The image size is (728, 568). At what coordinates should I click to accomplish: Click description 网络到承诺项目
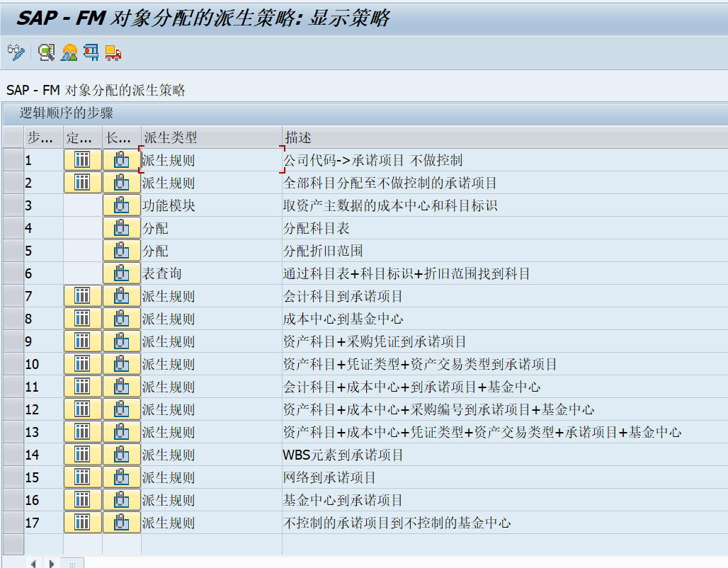329,478
